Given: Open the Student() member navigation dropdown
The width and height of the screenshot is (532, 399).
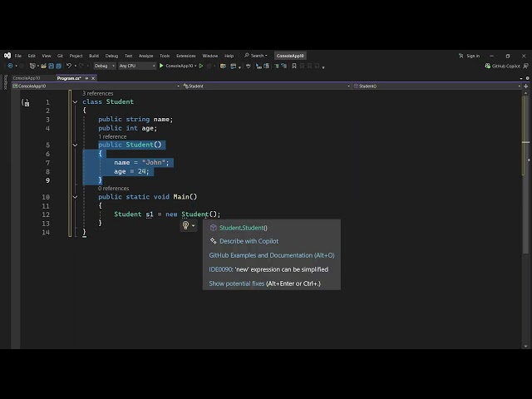Looking at the screenshot, I should 437,86.
